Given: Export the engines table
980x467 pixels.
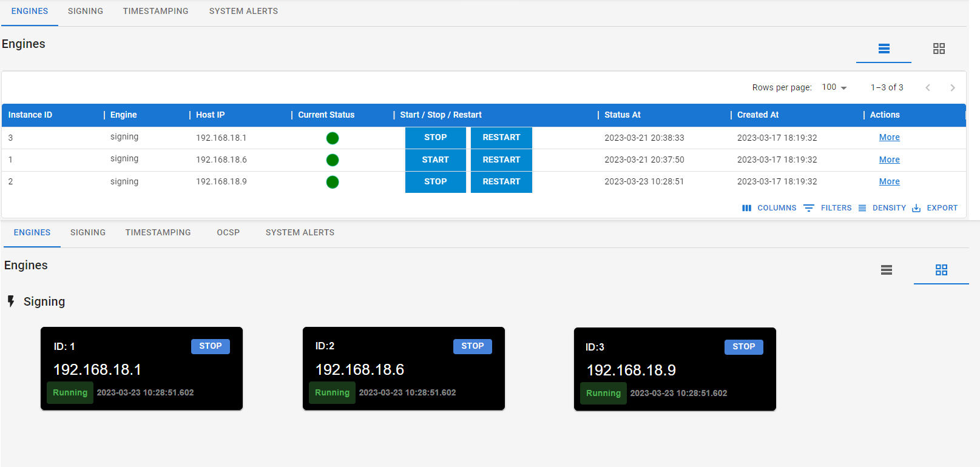Looking at the screenshot, I should coord(934,208).
